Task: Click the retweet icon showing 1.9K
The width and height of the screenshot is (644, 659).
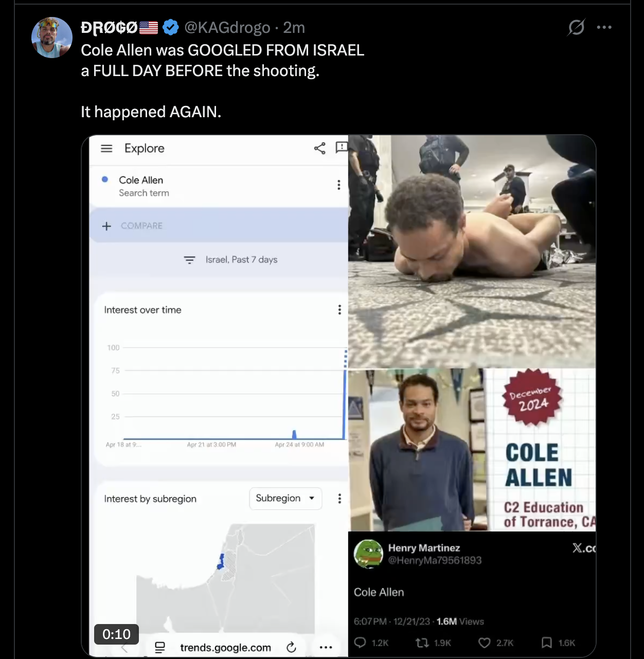Action: (x=422, y=643)
